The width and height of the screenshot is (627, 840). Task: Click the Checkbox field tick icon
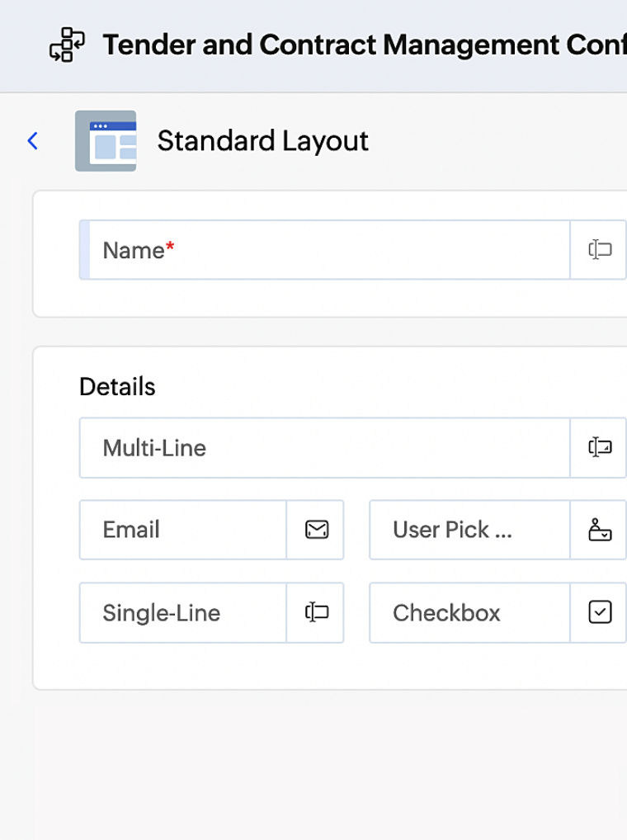tap(600, 613)
